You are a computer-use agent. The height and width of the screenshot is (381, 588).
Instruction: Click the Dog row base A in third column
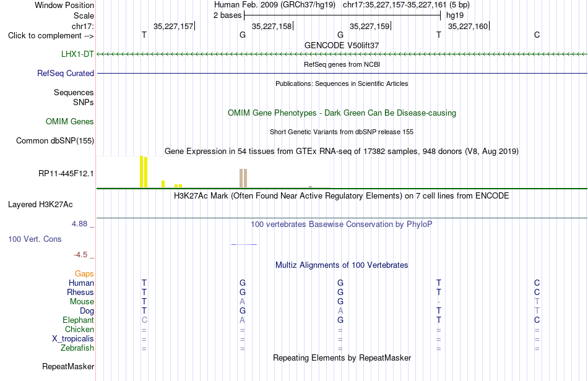[340, 310]
